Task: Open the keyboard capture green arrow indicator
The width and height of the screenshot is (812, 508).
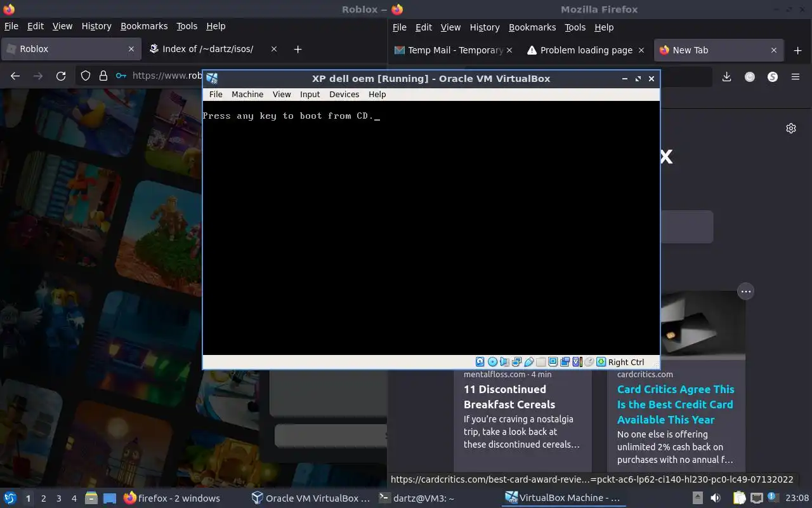Action: click(x=601, y=362)
